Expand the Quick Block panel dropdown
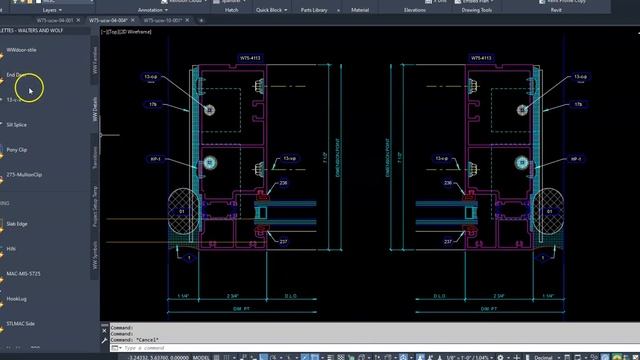 click(271, 10)
